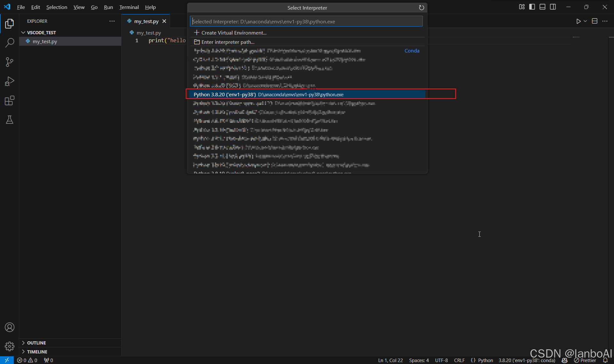614x364 pixels.
Task: Click the Selected Interpreter search field
Action: click(306, 21)
